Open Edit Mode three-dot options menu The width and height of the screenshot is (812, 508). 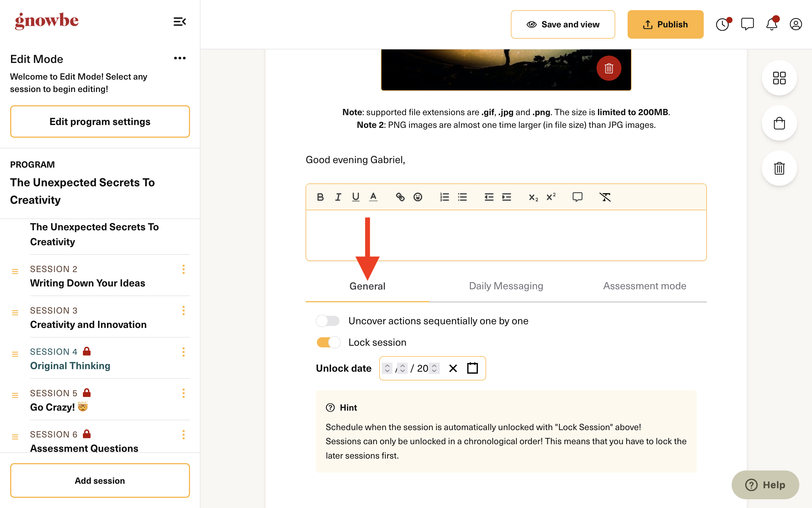[x=180, y=58]
